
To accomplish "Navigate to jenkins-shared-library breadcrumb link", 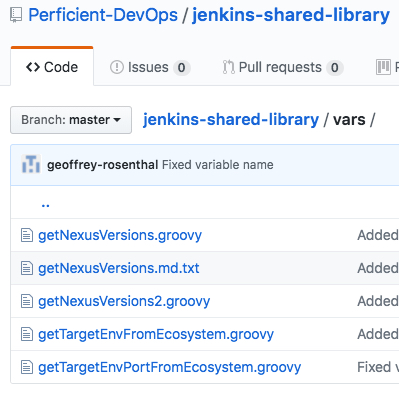I will point(231,119).
